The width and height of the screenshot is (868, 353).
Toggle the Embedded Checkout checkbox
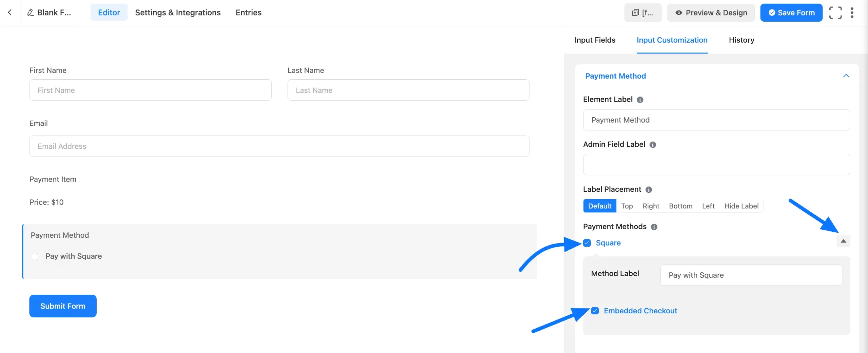pyautogui.click(x=595, y=311)
